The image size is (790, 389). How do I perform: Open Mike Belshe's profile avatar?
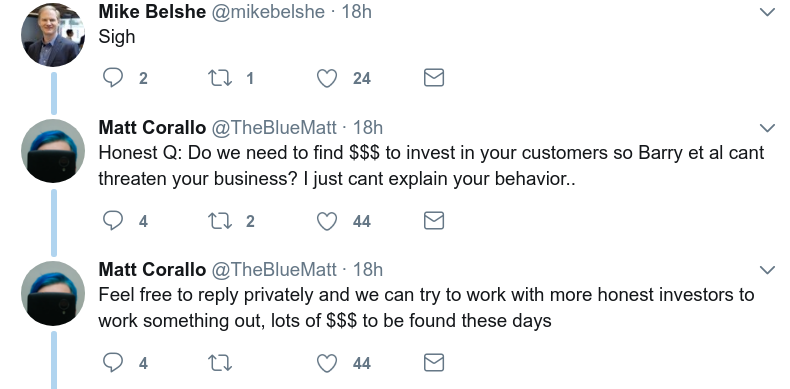53,35
